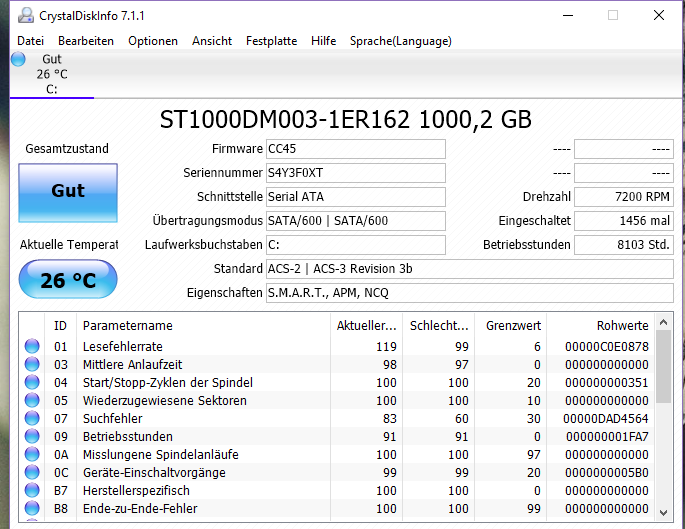Click the status orb beside Ende-zu-Ende-Fehler
This screenshot has height=529, width=685.
32,508
